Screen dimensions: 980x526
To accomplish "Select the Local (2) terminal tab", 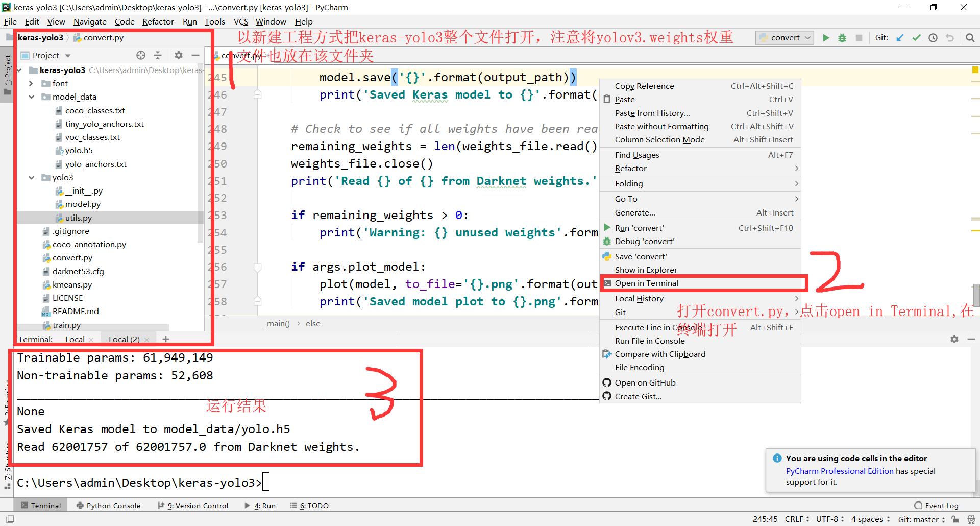I will point(124,340).
